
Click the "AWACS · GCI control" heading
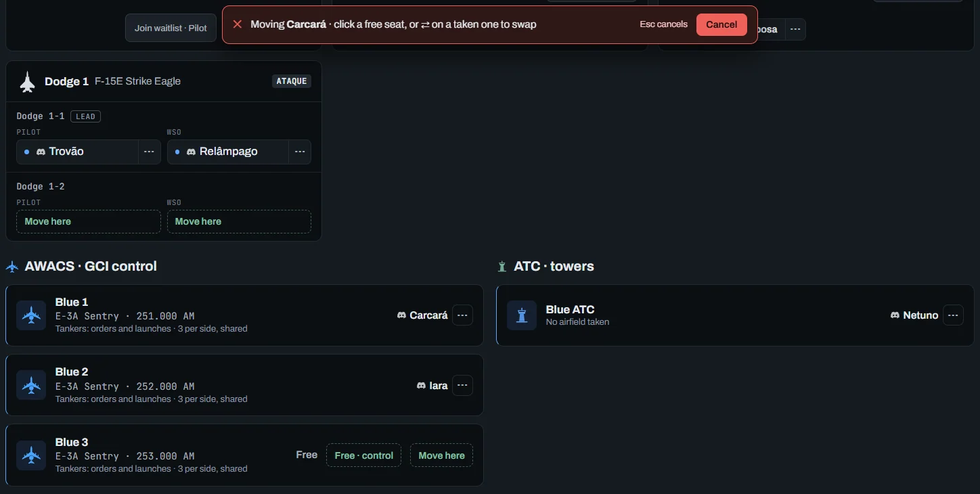[91, 266]
